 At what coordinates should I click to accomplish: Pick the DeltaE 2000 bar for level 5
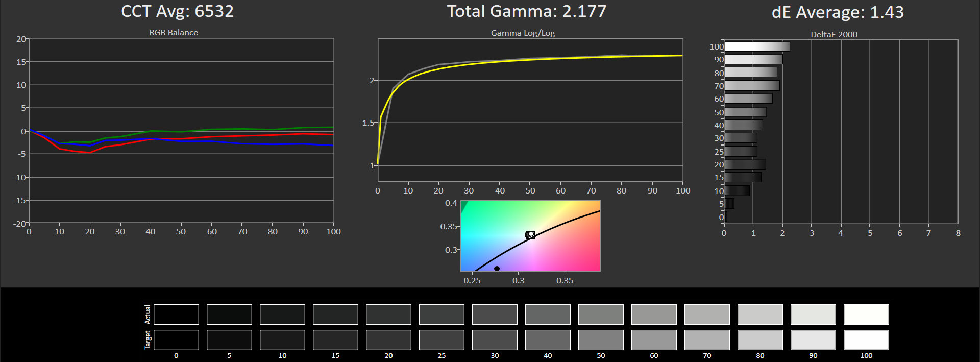point(729,204)
